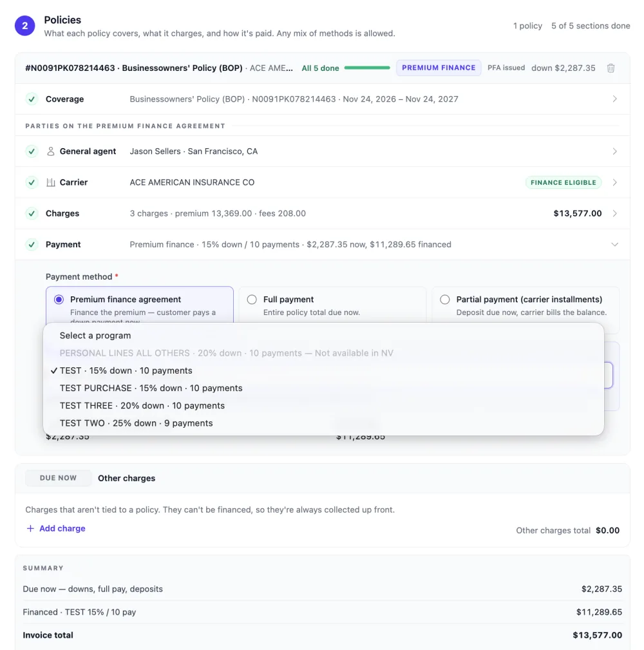Click the policy number header title
644x650 pixels.
[x=133, y=68]
